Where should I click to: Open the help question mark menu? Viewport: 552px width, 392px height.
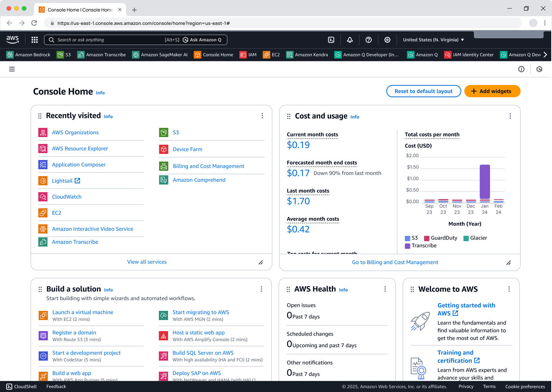pos(369,40)
